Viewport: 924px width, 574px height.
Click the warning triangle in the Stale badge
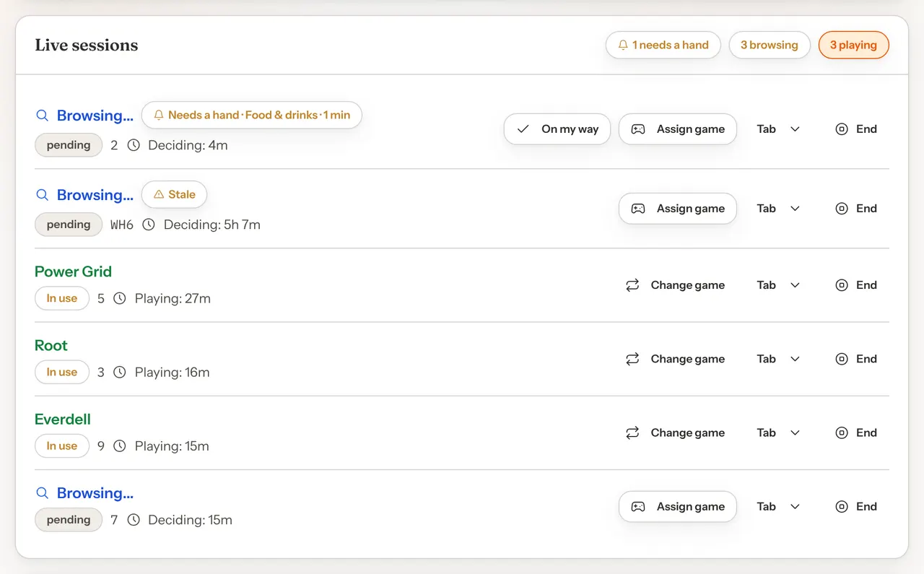pyautogui.click(x=159, y=195)
